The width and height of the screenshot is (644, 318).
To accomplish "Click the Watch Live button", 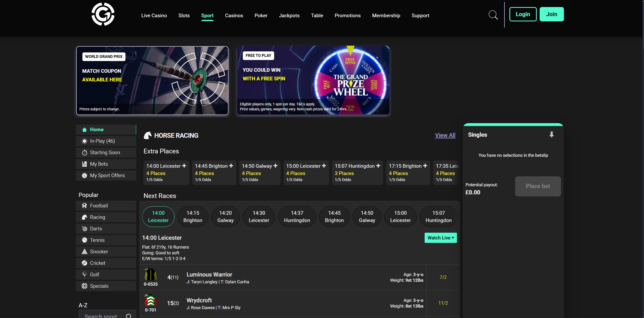I will point(441,238).
